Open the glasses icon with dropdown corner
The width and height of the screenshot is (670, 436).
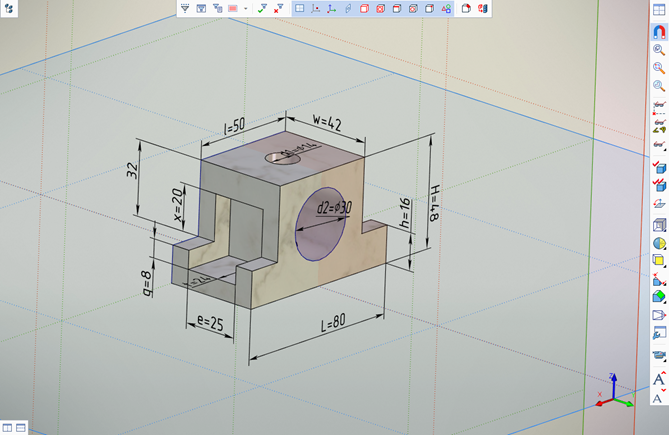[659, 145]
